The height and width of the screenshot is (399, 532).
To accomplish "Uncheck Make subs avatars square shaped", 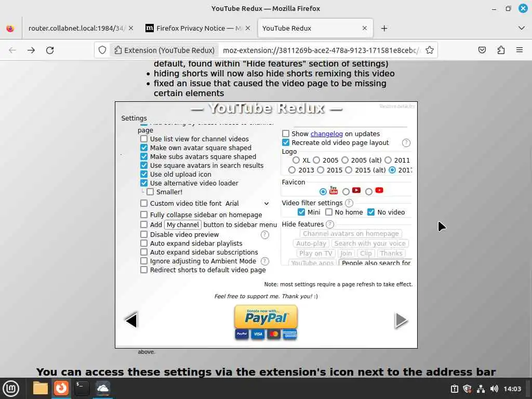I will point(144,156).
